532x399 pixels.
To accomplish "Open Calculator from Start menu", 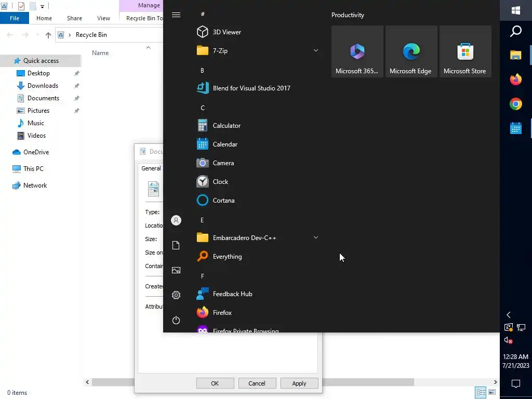I will pos(258,126).
